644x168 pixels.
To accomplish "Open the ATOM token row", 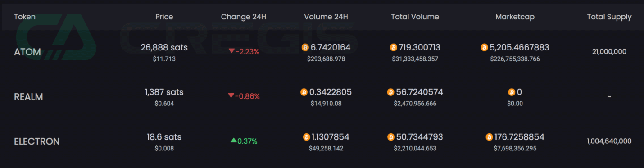I will click(x=322, y=52).
